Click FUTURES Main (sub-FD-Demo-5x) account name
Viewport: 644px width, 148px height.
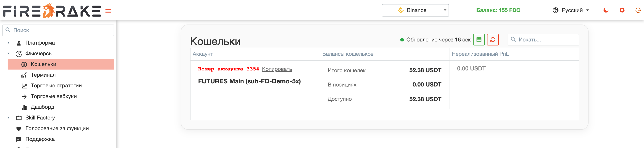249,81
